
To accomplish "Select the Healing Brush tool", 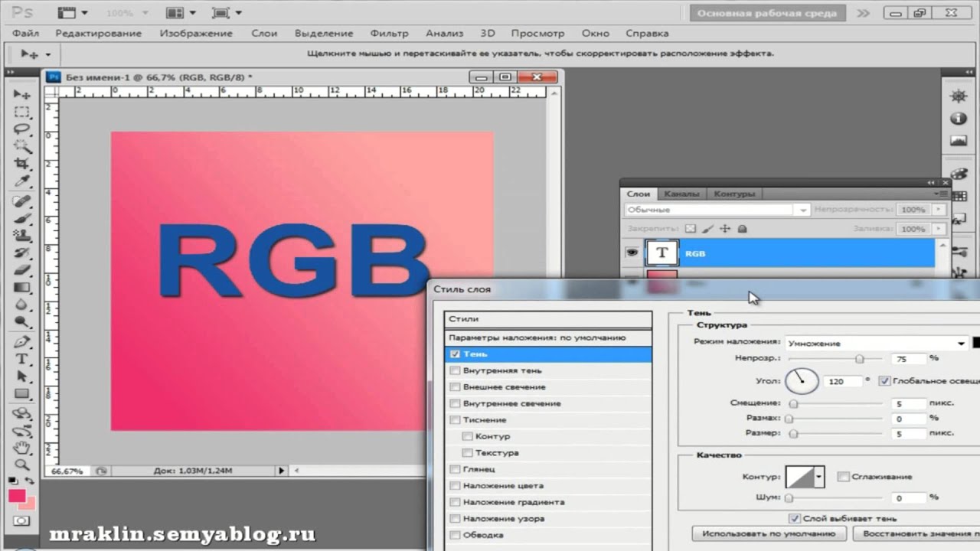I will click(x=22, y=201).
